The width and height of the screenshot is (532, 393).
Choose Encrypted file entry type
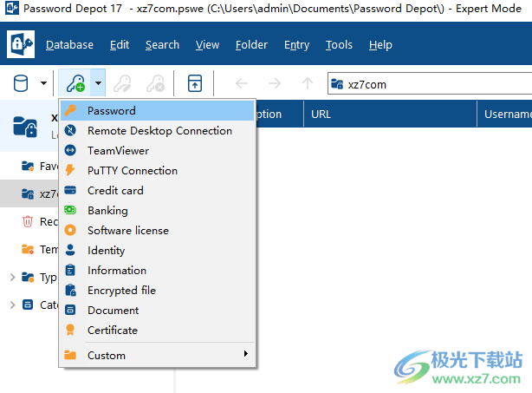158,291
